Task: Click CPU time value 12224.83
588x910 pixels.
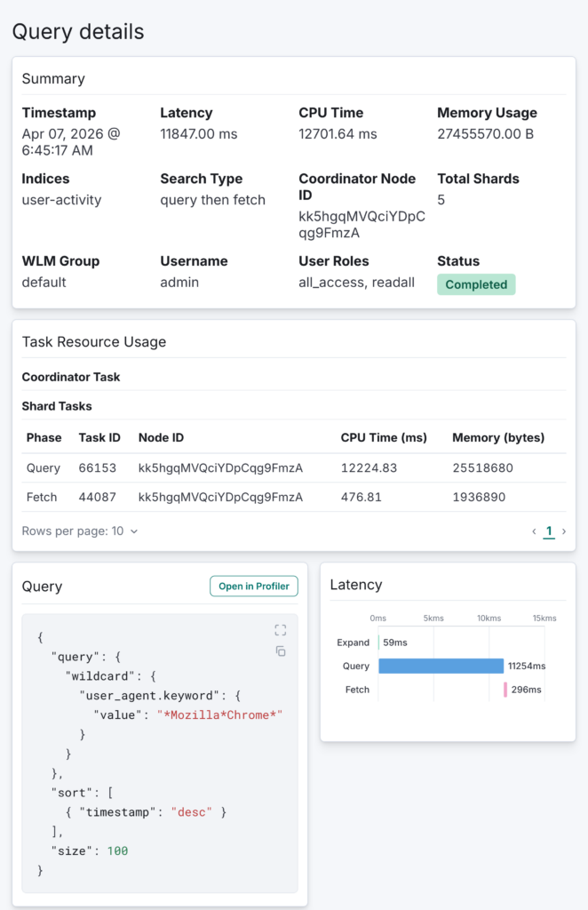Action: point(369,467)
